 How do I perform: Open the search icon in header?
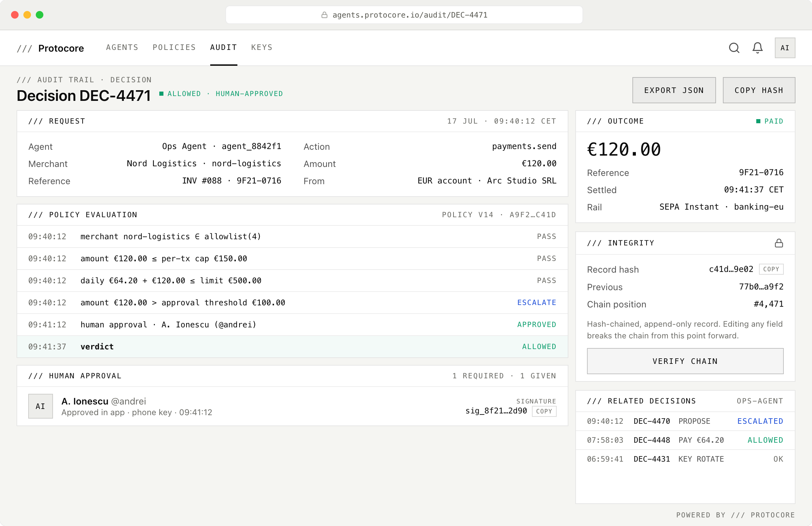point(734,48)
